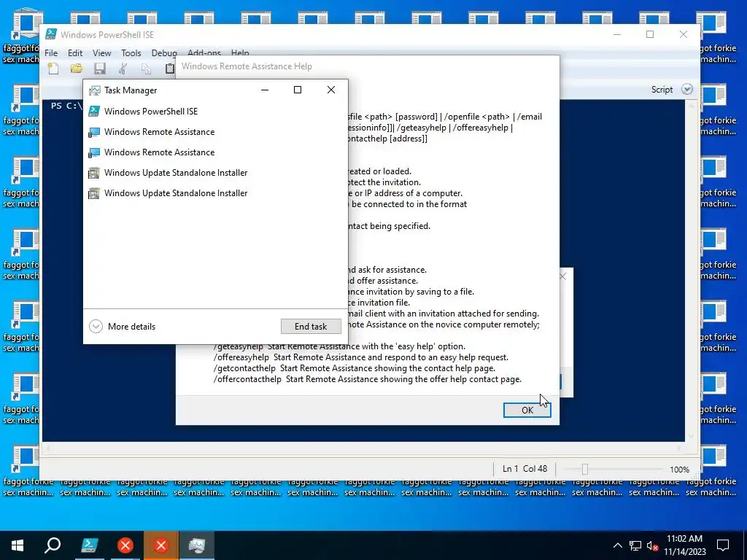This screenshot has width=747, height=560.
Task: Switch to PowerShell ISE taskbar icon
Action: coord(90,545)
